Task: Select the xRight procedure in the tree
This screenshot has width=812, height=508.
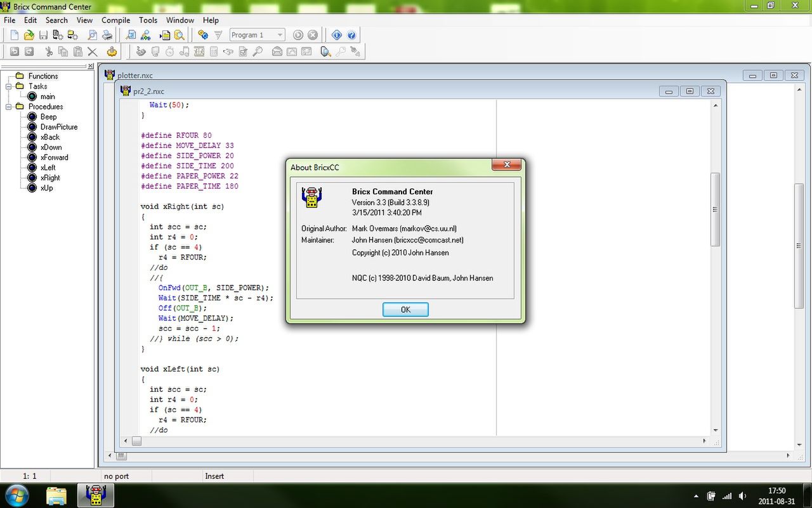Action: click(x=50, y=178)
